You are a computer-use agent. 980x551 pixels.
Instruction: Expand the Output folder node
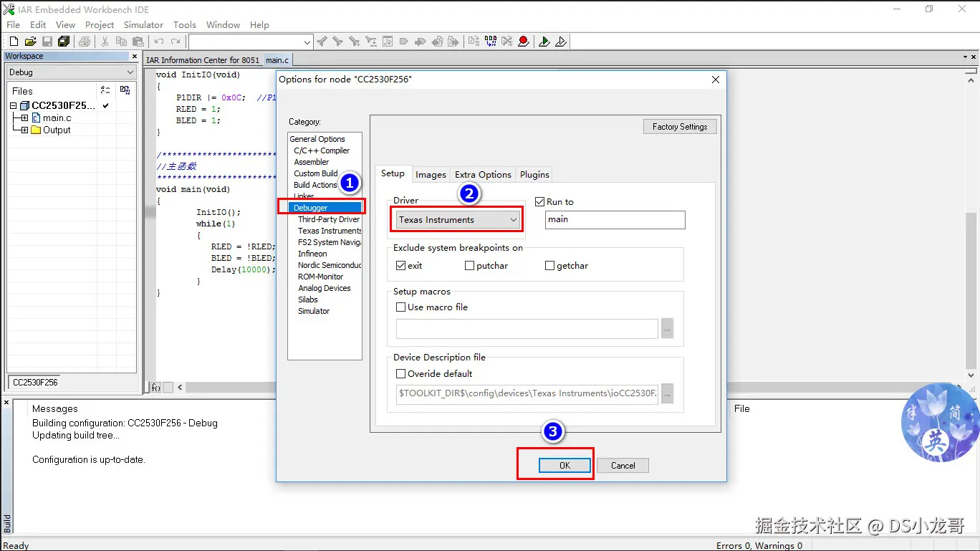[x=24, y=130]
